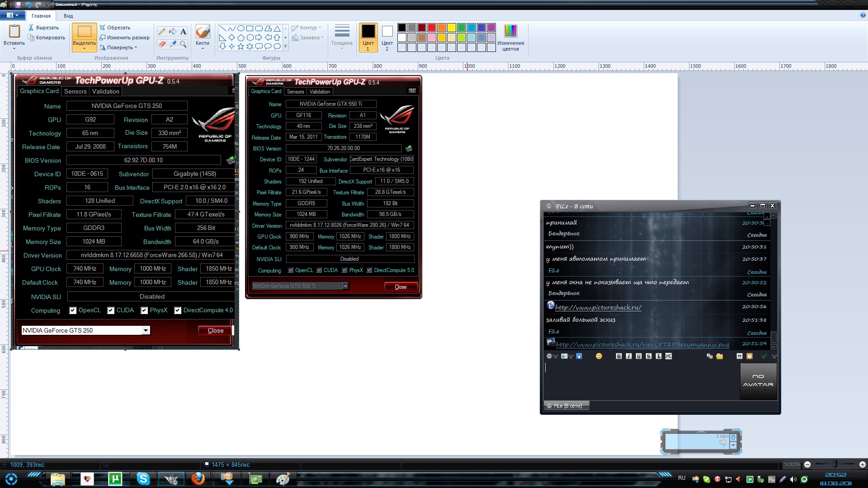Switch to the Вид ribbon tab

tap(68, 16)
